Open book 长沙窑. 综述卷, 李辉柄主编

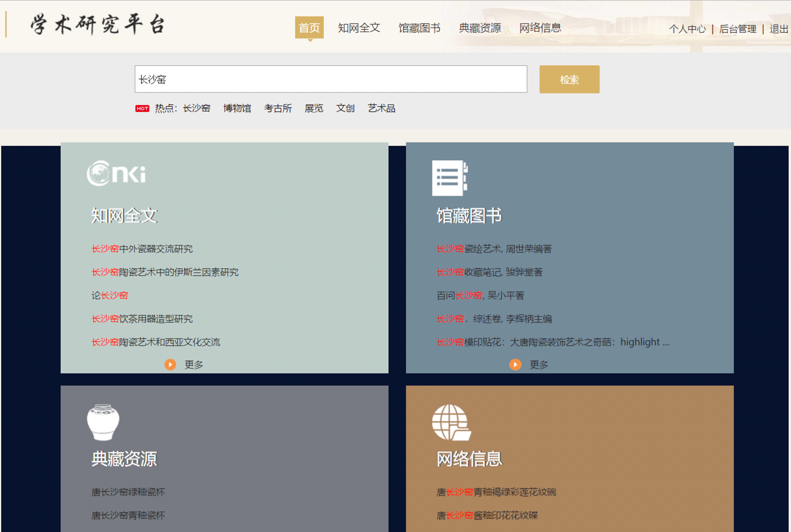point(494,319)
